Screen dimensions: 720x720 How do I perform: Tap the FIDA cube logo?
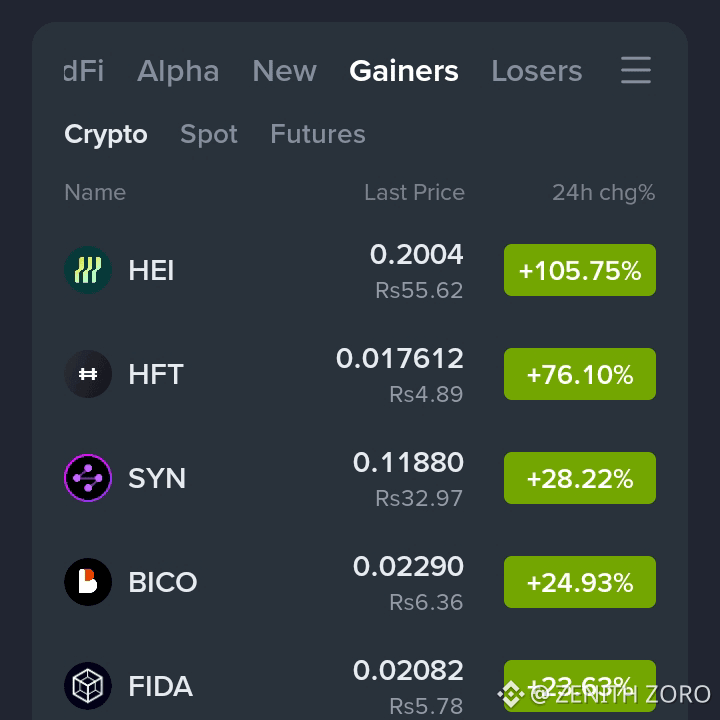pos(88,686)
